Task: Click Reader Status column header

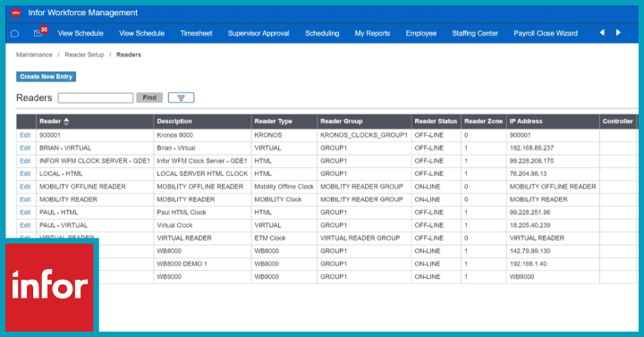Action: [x=436, y=121]
